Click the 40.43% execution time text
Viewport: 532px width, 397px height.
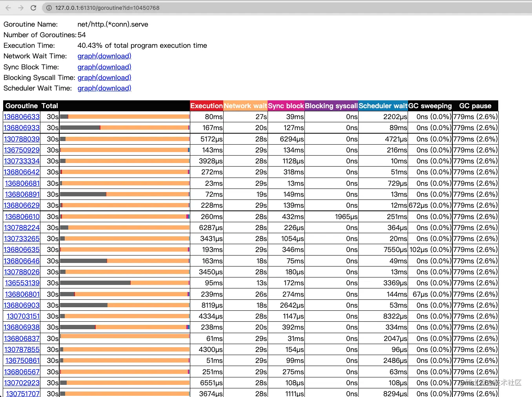click(x=142, y=45)
